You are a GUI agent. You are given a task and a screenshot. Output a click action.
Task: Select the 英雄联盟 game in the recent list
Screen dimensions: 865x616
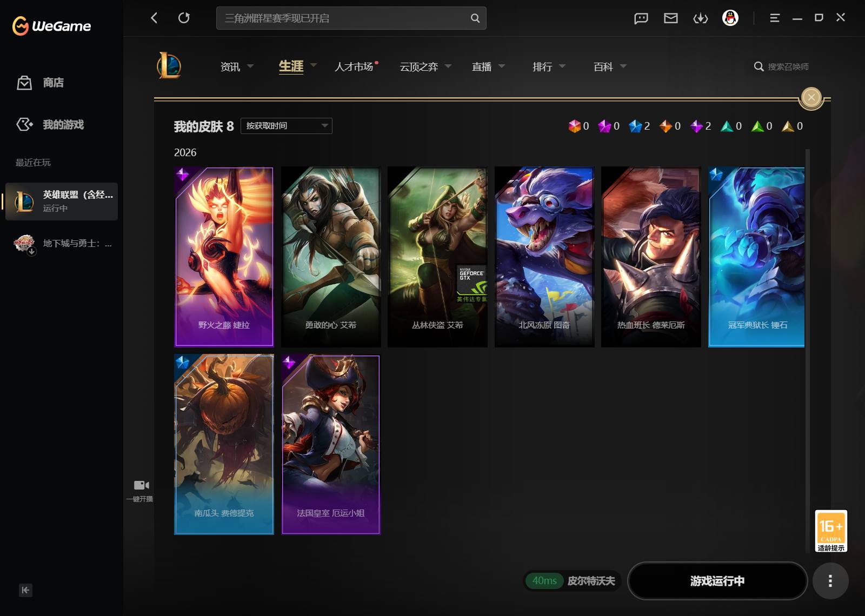pos(62,201)
